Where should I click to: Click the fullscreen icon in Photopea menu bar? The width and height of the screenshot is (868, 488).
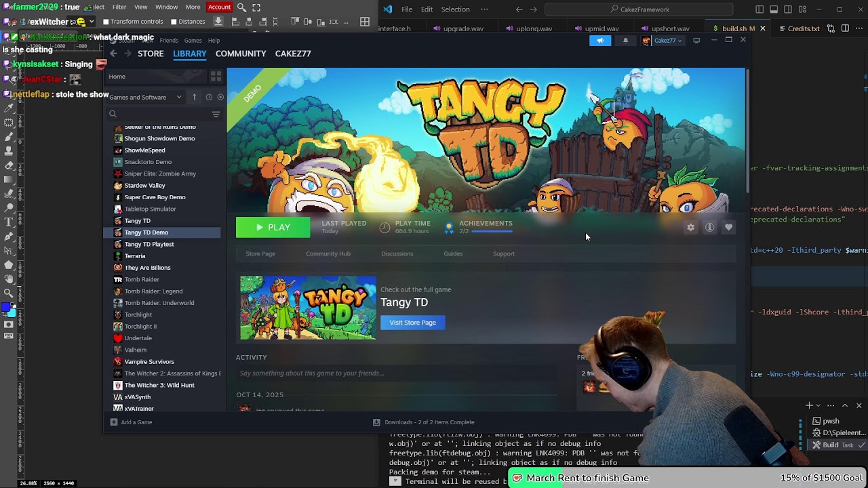point(256,7)
